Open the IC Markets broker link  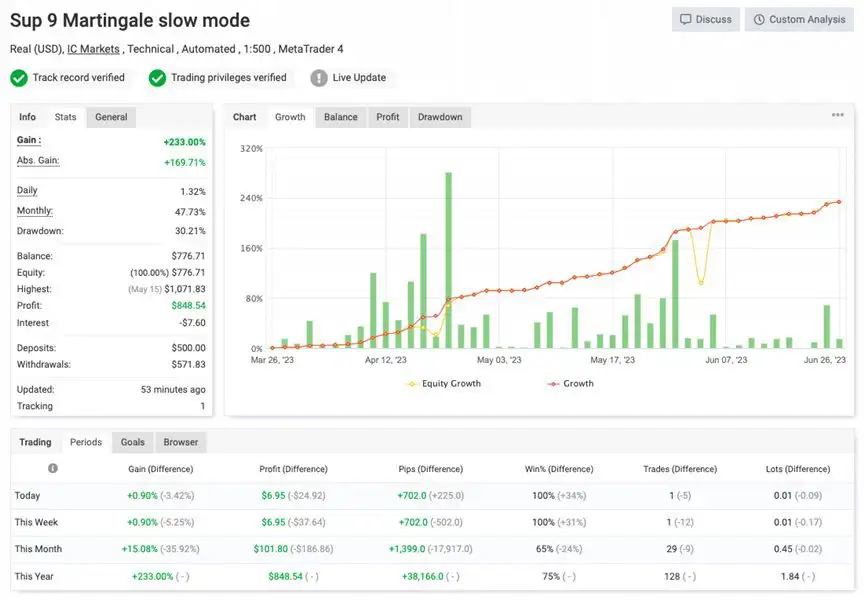coord(93,48)
